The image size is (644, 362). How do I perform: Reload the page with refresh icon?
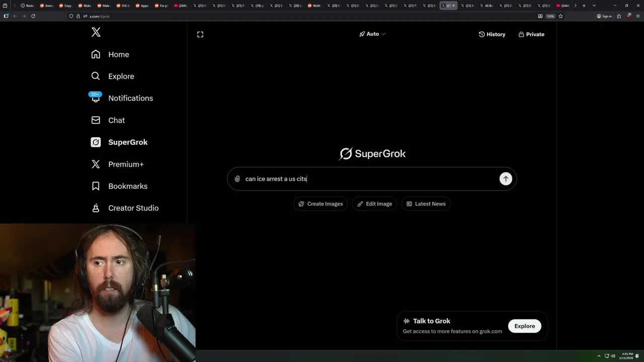pyautogui.click(x=33, y=16)
